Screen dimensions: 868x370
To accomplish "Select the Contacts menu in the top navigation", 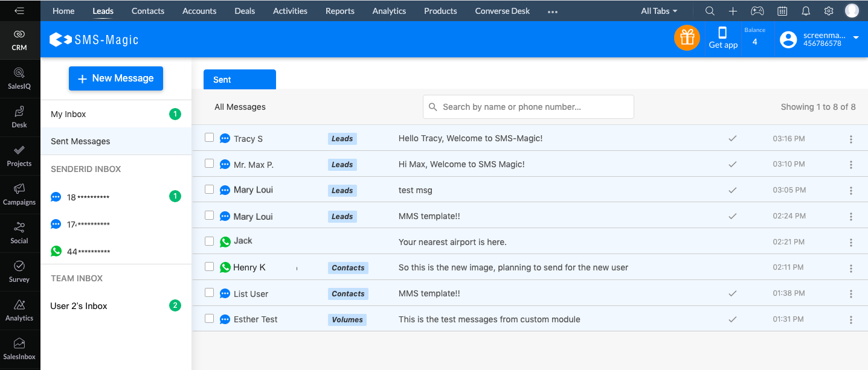I will (x=147, y=10).
